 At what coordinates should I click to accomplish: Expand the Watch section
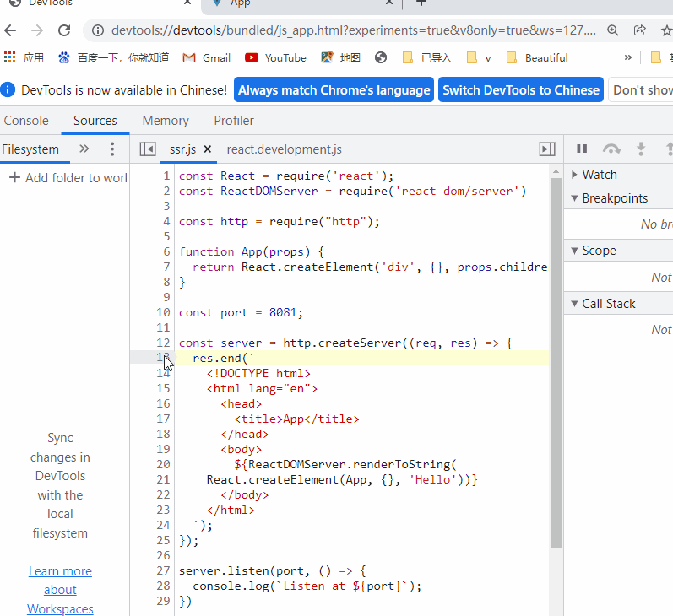[x=599, y=175]
